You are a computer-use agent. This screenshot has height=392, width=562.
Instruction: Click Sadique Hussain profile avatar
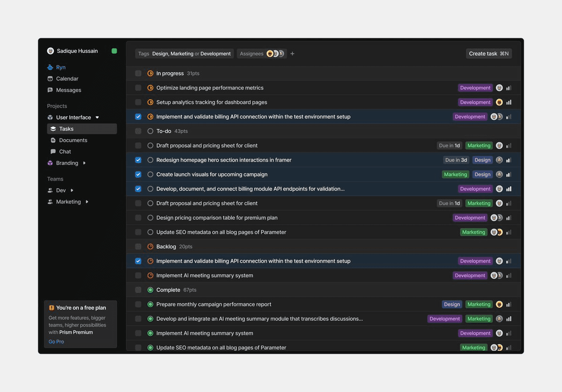click(51, 51)
